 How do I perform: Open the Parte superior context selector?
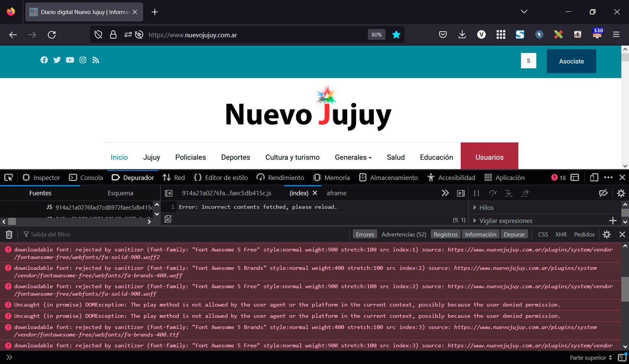tap(591, 358)
